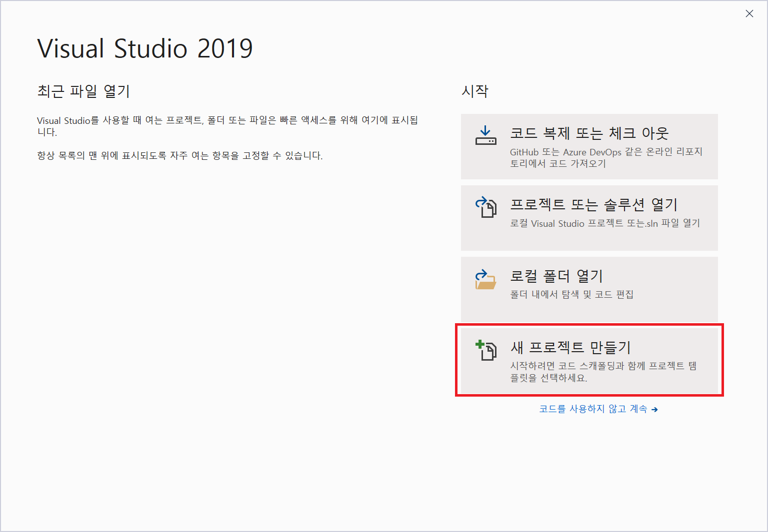The width and height of the screenshot is (768, 532).
Task: Click '시작하려면 코드 스캐폴딩과 함께' description
Action: pyautogui.click(x=603, y=372)
